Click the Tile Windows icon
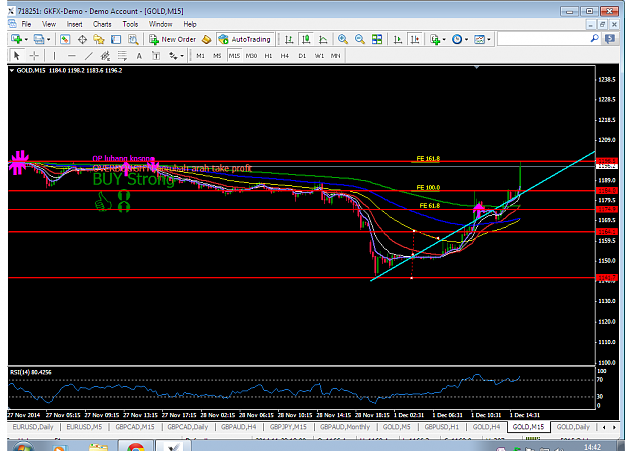This screenshot has height=451, width=625. pyautogui.click(x=377, y=39)
